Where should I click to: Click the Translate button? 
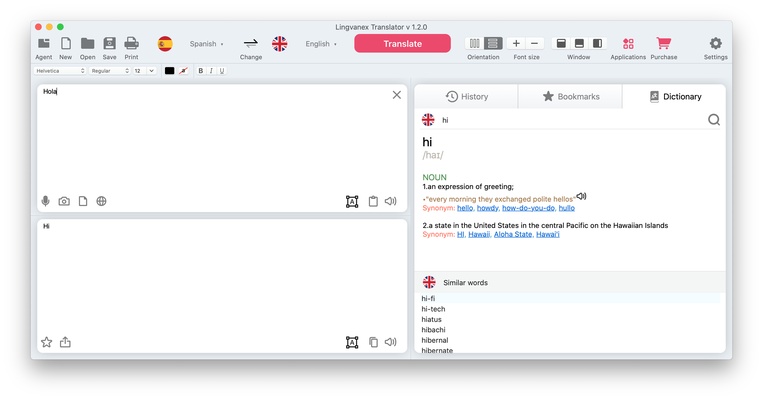point(402,44)
